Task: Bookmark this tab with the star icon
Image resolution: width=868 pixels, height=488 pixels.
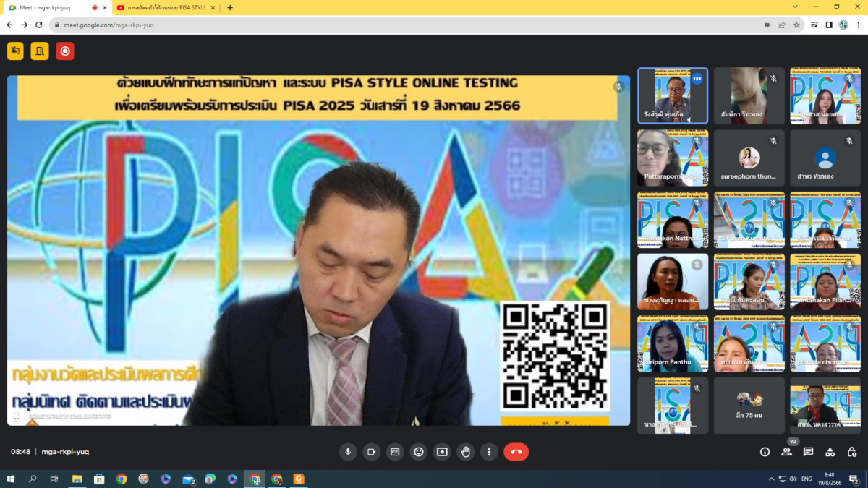Action: 796,25
